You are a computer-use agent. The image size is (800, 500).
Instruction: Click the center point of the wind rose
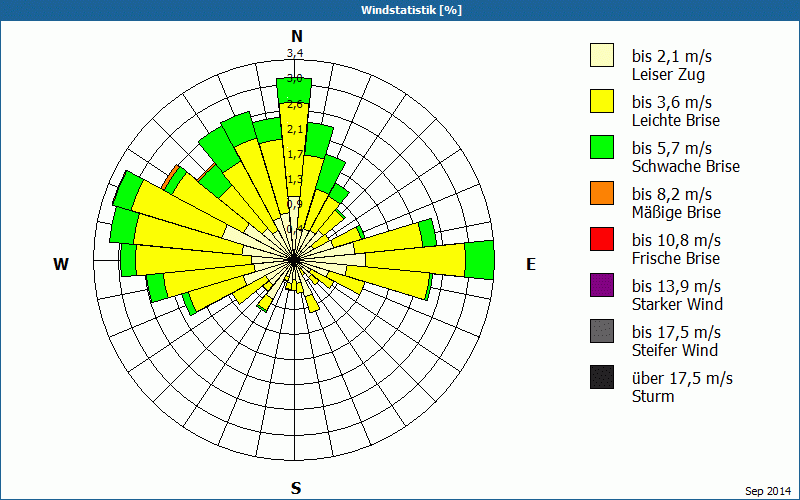coord(294,260)
